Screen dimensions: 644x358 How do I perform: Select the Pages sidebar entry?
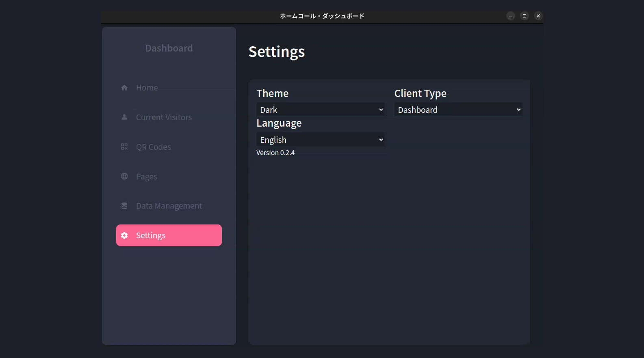(x=147, y=177)
